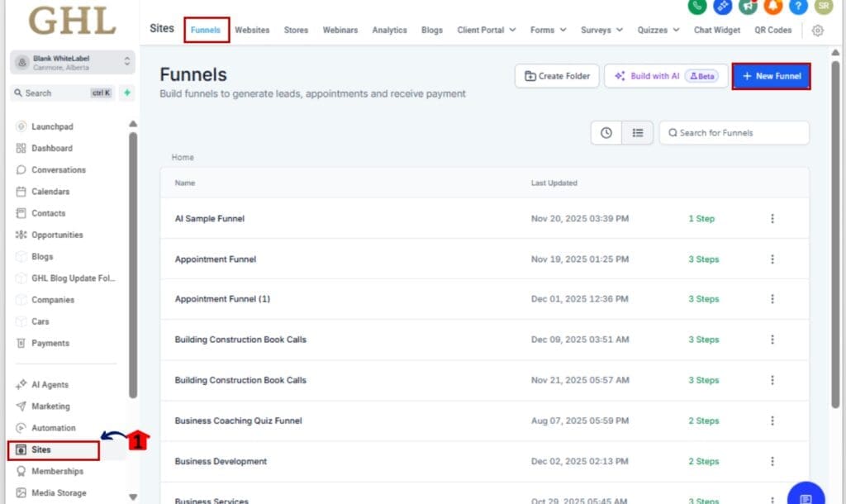
Task: Open agency Settings via the gear icon
Action: pos(818,30)
